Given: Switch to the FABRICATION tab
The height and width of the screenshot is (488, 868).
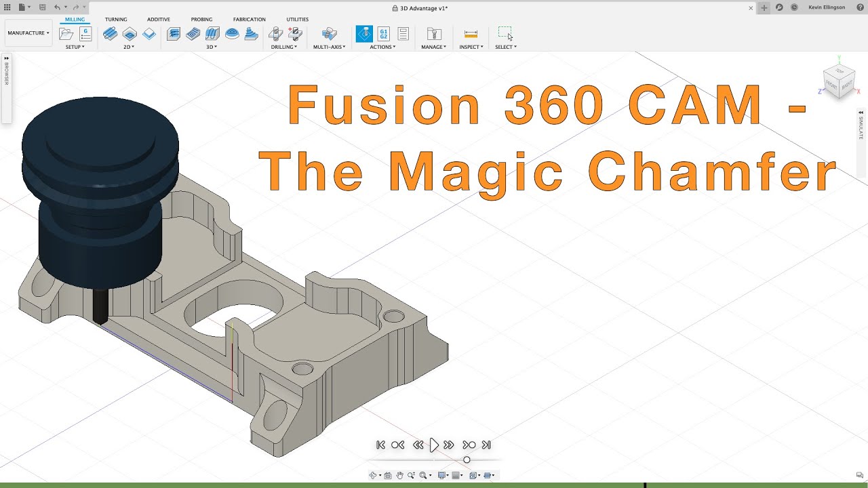Looking at the screenshot, I should pyautogui.click(x=250, y=19).
